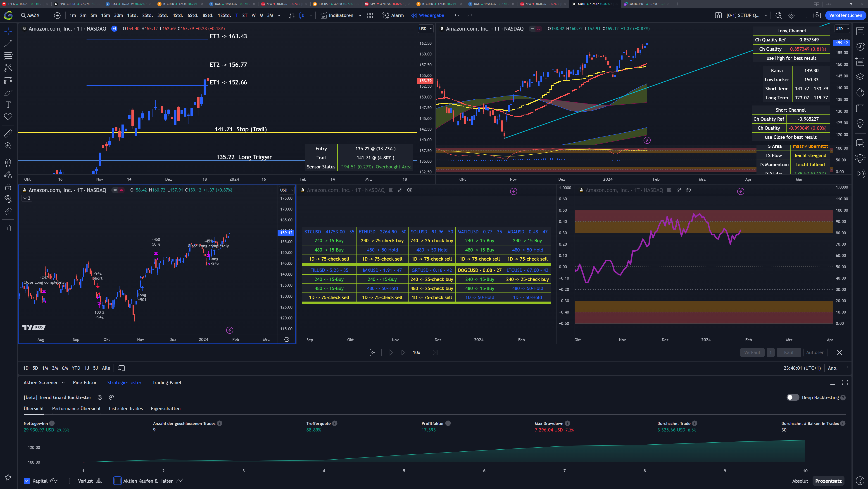Image resolution: width=868 pixels, height=489 pixels.
Task: Open USD currency dropdown on top-right chart
Action: pos(842,29)
